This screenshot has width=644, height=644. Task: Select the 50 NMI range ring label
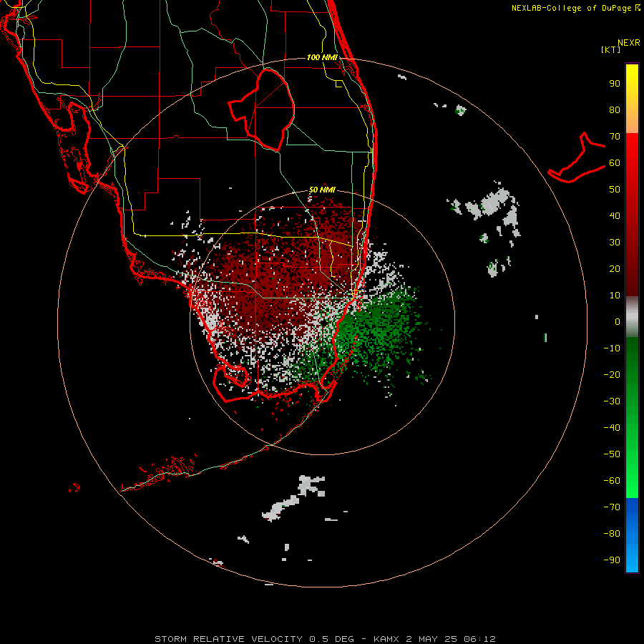pos(322,190)
